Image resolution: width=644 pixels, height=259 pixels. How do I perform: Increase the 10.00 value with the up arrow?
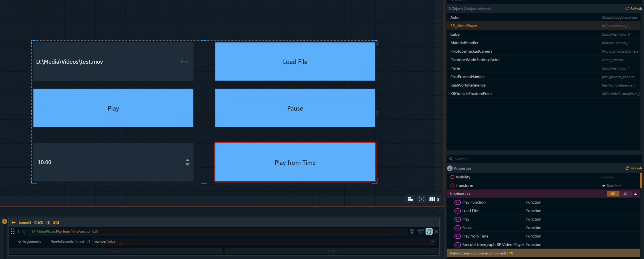click(x=187, y=160)
